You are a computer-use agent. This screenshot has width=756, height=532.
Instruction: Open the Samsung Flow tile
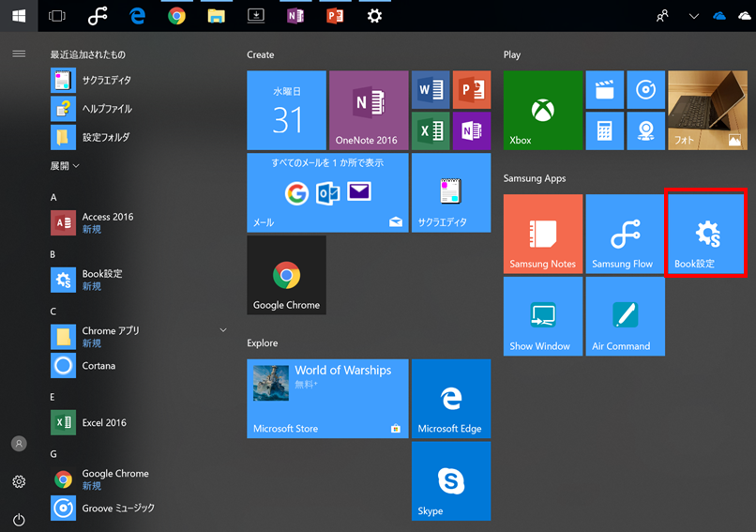click(626, 234)
